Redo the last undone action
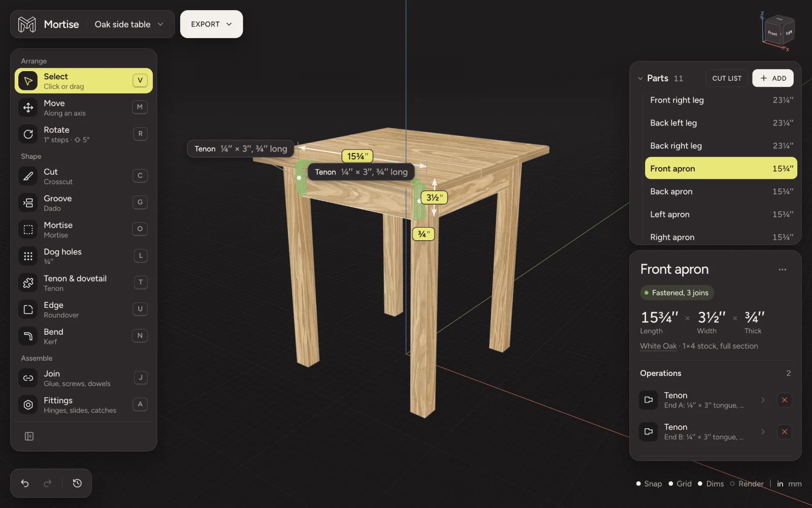Image resolution: width=812 pixels, height=508 pixels. click(48, 483)
